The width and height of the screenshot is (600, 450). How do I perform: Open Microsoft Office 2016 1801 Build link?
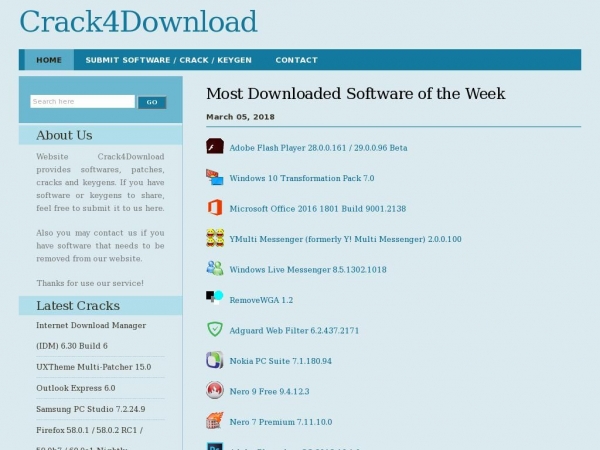(318, 209)
